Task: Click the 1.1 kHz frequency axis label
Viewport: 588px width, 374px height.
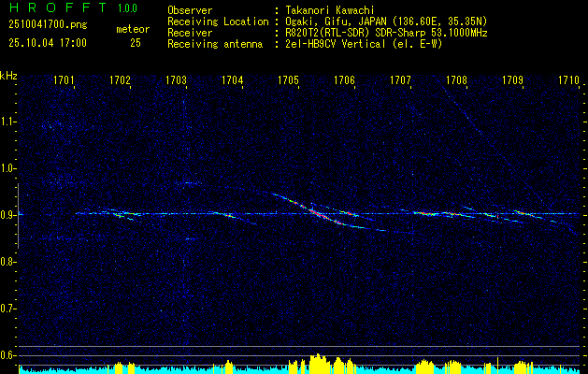Action: click(7, 122)
